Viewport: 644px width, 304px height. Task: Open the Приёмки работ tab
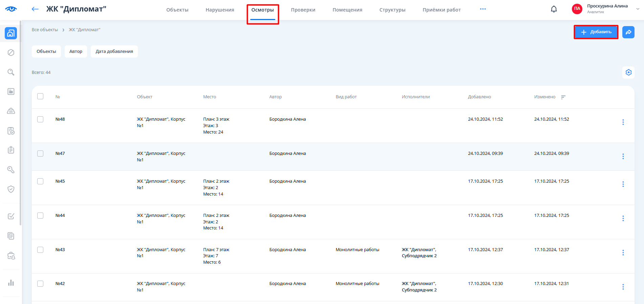click(442, 10)
